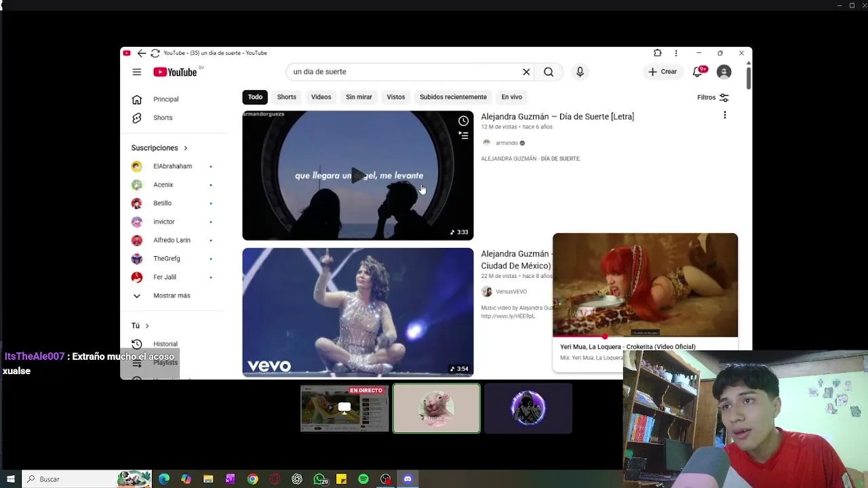Open Discord from the taskbar
Image resolution: width=868 pixels, height=488 pixels.
(408, 479)
